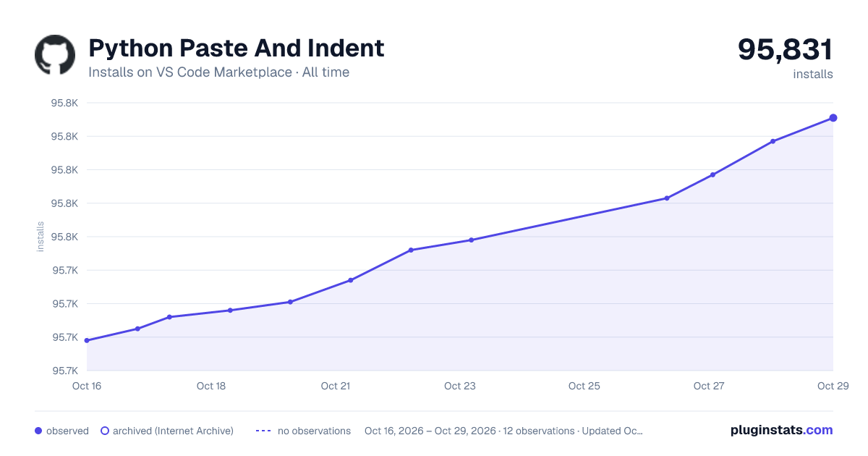Click the 'archived (Internet Archive)' legend label
The height and width of the screenshot is (456, 868).
pos(173,431)
